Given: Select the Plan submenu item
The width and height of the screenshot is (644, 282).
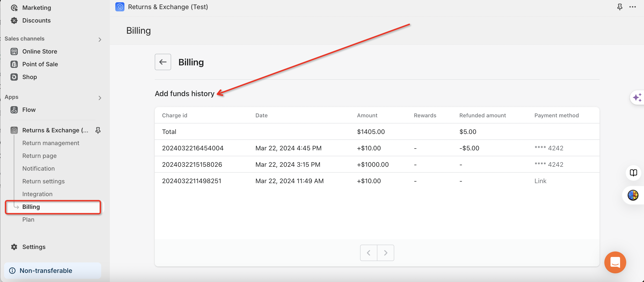Looking at the screenshot, I should click(28, 220).
